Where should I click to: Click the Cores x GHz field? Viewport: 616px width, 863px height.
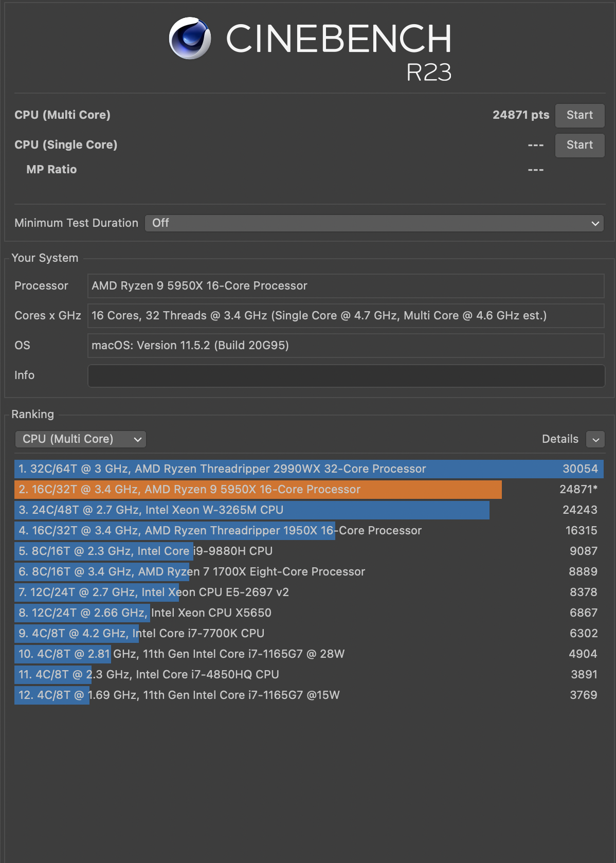pyautogui.click(x=346, y=316)
